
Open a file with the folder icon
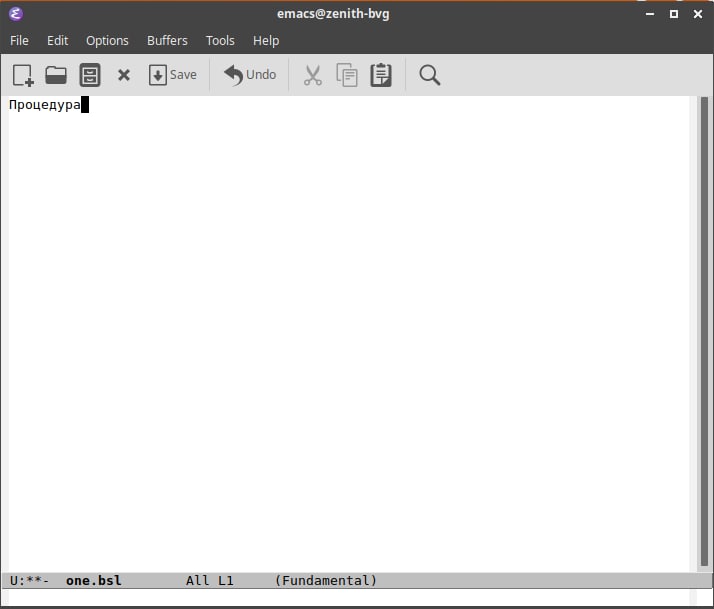pos(56,75)
